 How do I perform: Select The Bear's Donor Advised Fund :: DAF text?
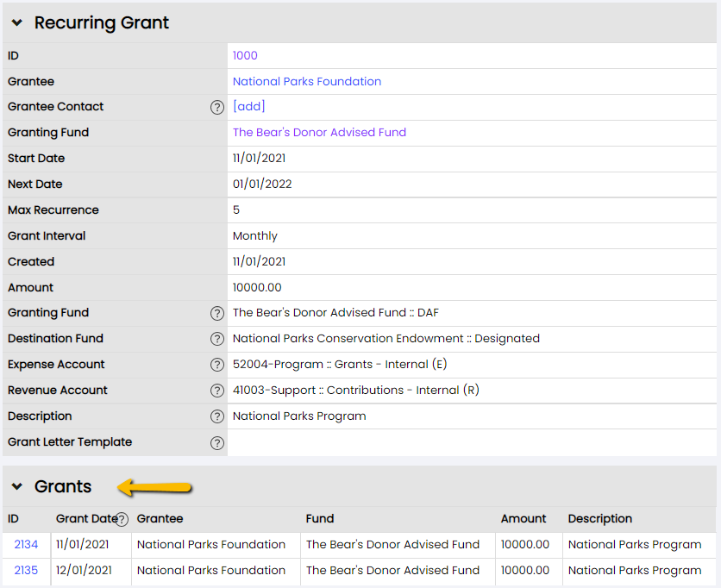[335, 313]
